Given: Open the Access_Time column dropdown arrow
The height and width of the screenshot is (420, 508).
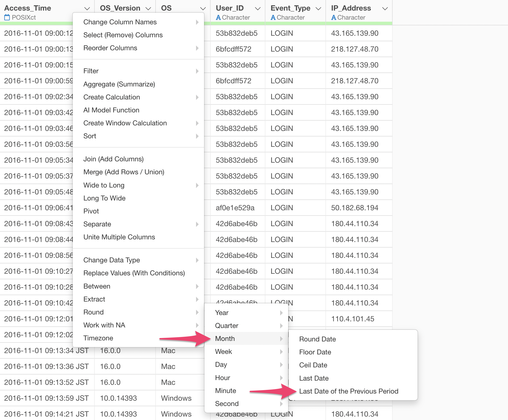Looking at the screenshot, I should coord(87,9).
